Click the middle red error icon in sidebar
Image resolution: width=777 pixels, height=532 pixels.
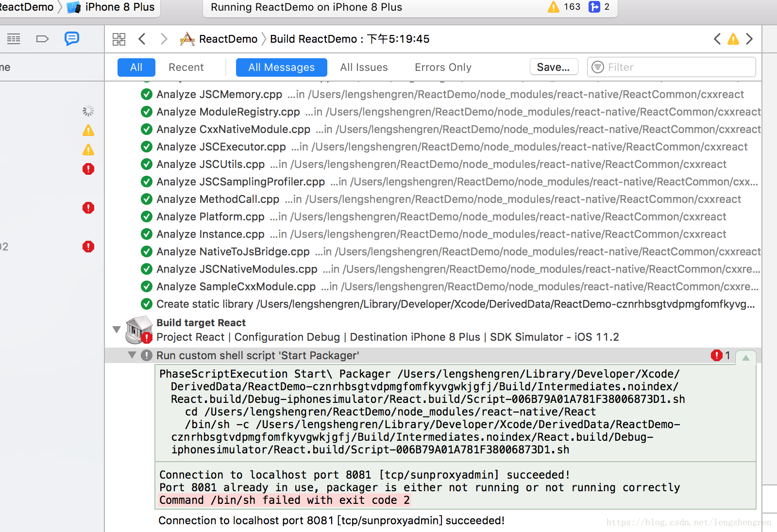[x=88, y=208]
